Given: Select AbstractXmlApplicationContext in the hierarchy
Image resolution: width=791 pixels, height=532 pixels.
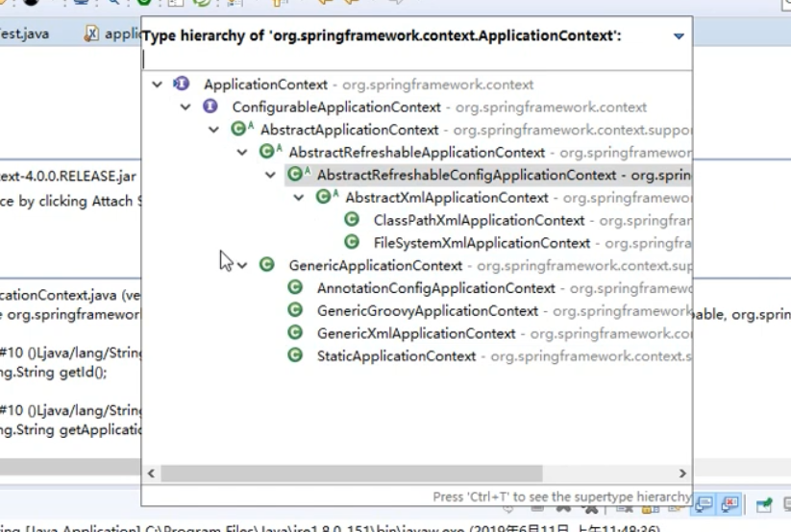Looking at the screenshot, I should click(x=447, y=198).
